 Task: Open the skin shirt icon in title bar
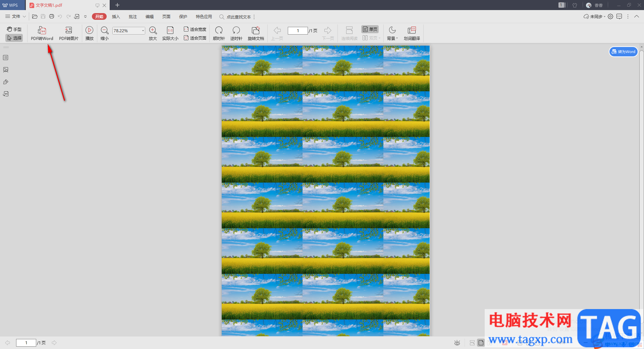[x=575, y=5]
